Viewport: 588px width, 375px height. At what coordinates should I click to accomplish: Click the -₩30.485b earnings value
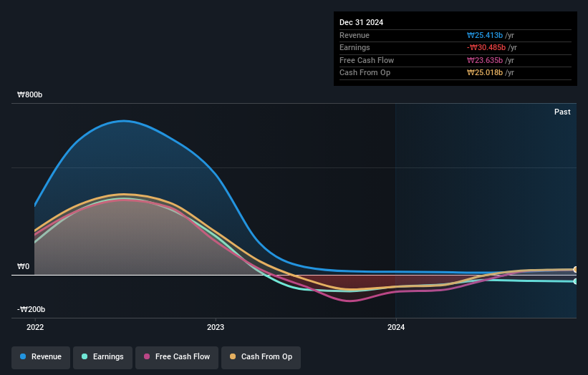[x=486, y=47]
